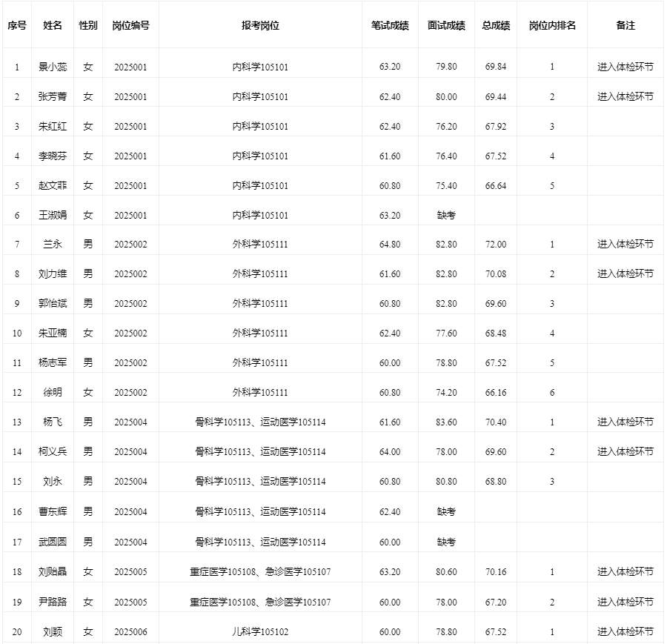Select the name 尹路路
The image size is (667, 644).
53,602
